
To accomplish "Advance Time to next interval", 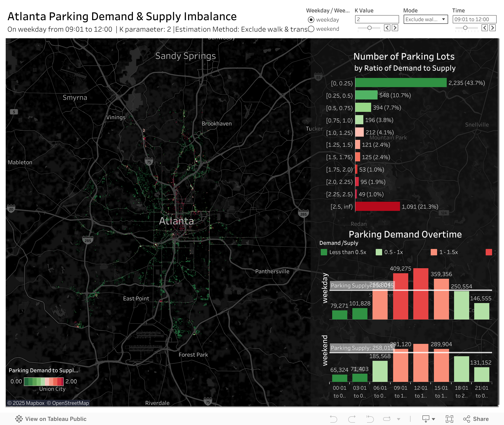I will [493, 28].
